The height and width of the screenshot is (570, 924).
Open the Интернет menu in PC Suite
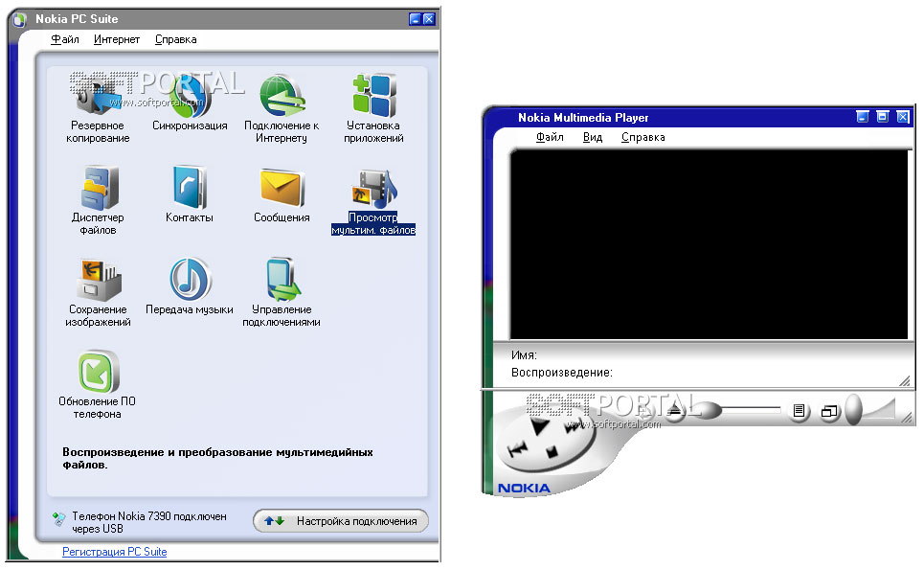pos(117,39)
